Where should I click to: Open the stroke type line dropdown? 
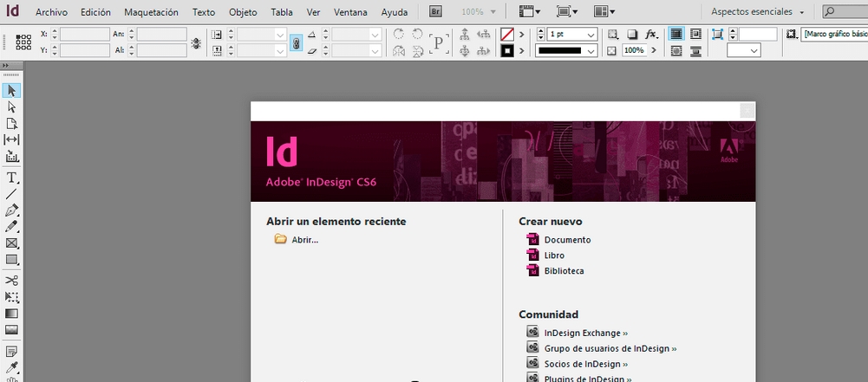(591, 51)
